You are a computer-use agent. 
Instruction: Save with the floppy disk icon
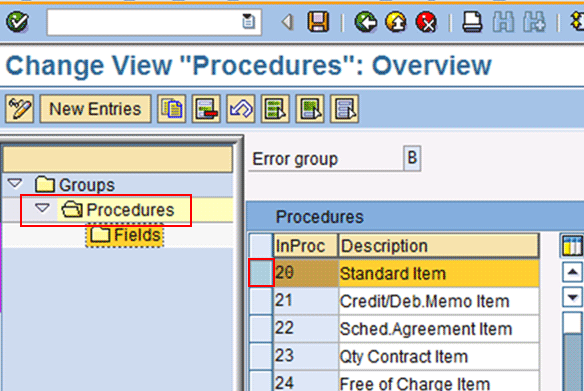[318, 22]
